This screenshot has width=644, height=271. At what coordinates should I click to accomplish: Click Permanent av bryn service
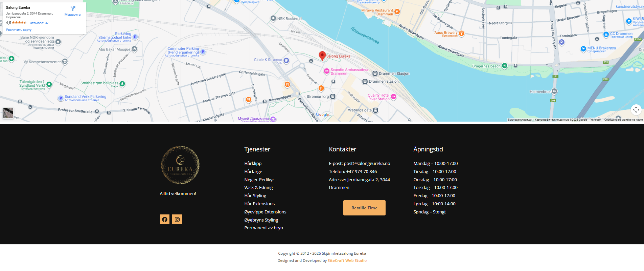point(263,228)
